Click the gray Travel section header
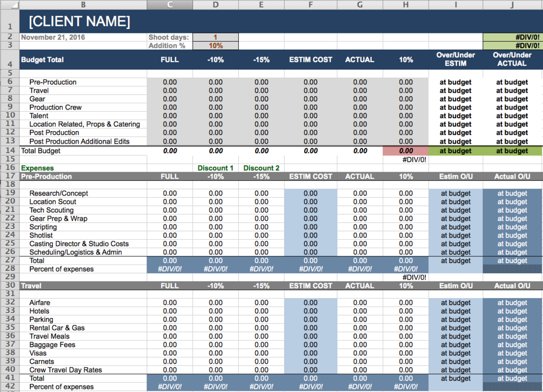 pos(31,286)
